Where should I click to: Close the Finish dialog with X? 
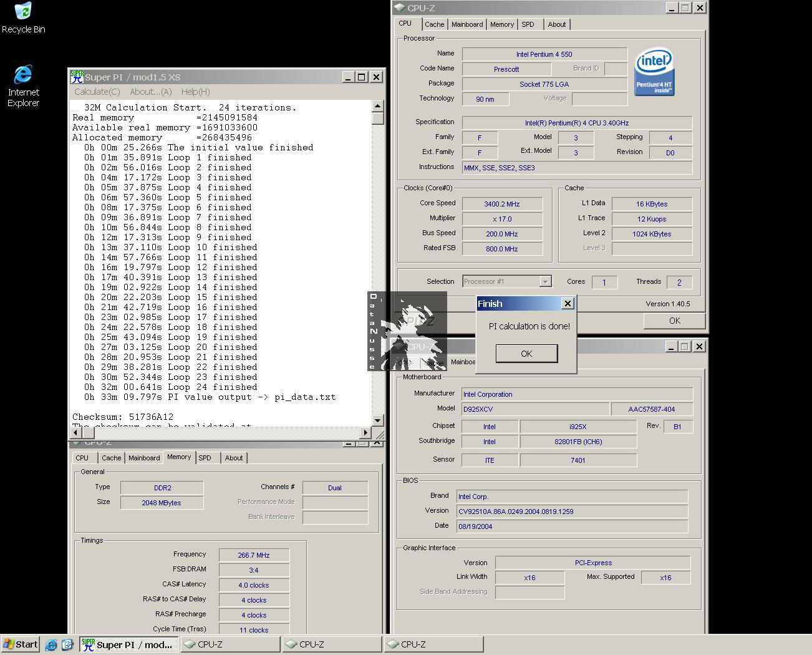pyautogui.click(x=568, y=303)
